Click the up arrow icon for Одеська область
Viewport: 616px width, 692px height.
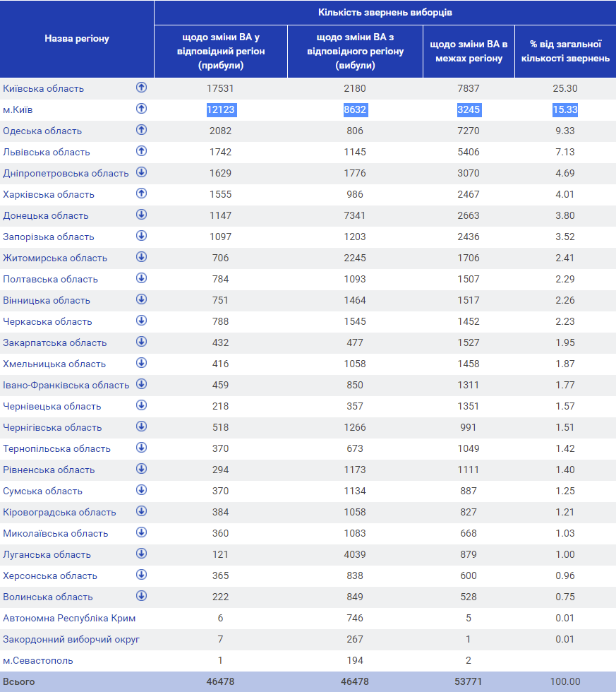(x=141, y=130)
